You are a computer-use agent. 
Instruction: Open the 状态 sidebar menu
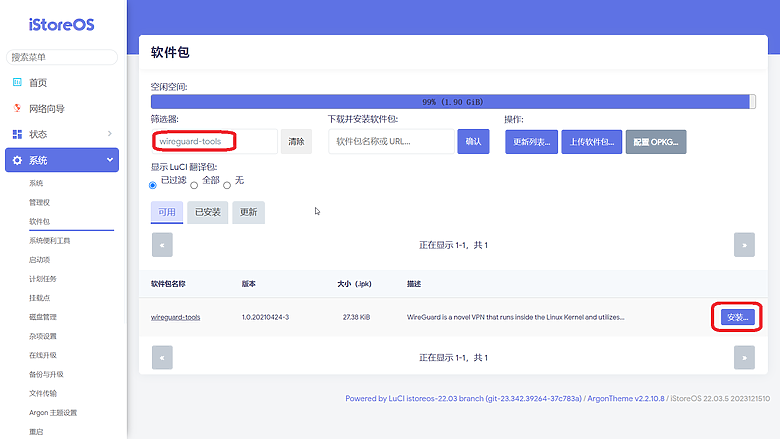click(62, 134)
